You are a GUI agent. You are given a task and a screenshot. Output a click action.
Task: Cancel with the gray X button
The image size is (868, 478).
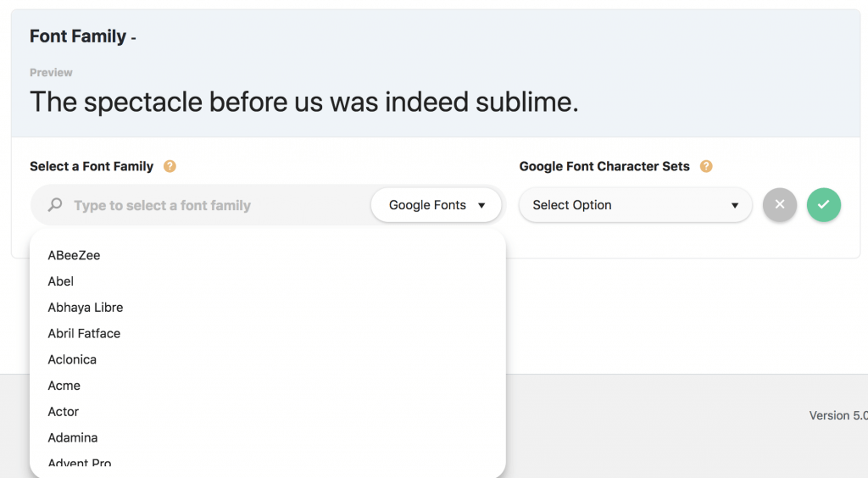tap(780, 205)
